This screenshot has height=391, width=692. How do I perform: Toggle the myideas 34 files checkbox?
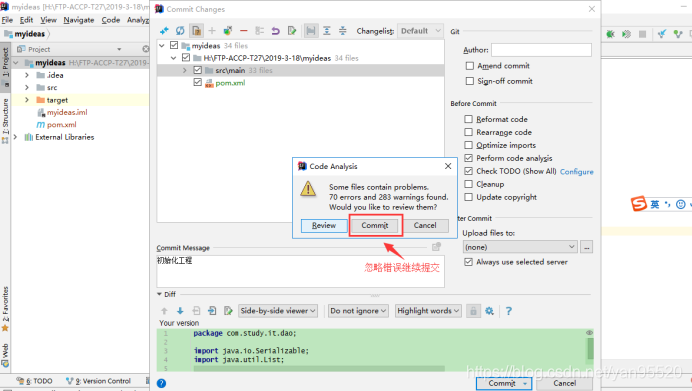point(174,45)
